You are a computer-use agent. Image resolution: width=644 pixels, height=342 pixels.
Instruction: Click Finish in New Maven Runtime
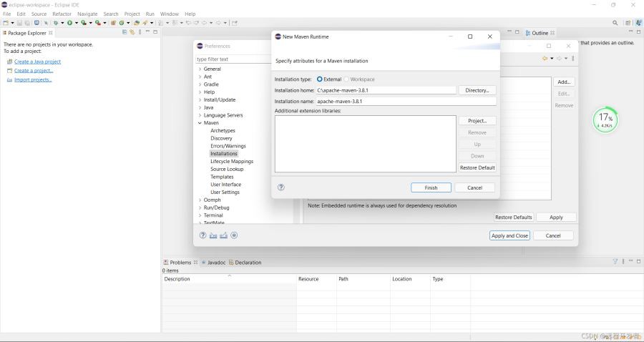coord(431,187)
